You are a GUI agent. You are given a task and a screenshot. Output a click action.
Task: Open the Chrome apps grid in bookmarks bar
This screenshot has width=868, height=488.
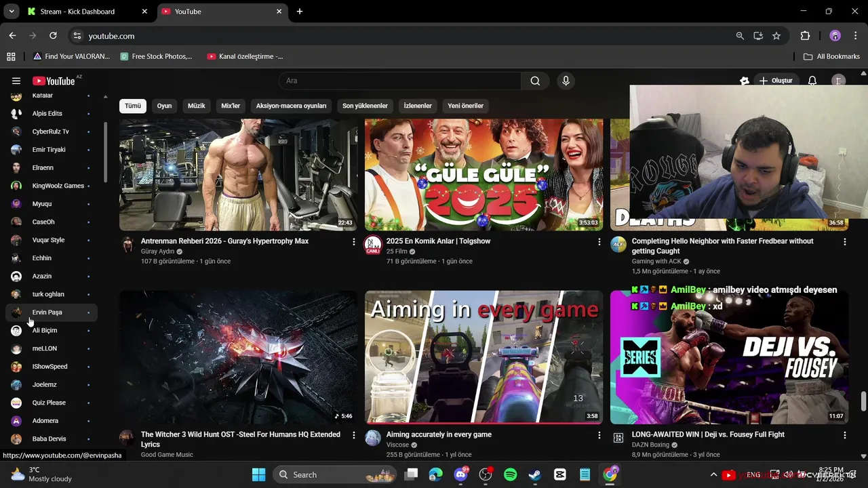(11, 56)
